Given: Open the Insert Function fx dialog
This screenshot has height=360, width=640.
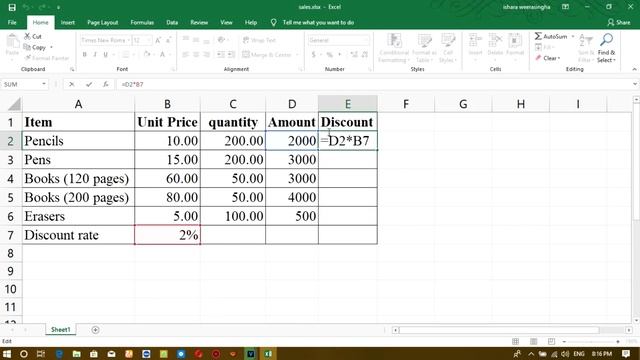Looking at the screenshot, I should (x=106, y=84).
